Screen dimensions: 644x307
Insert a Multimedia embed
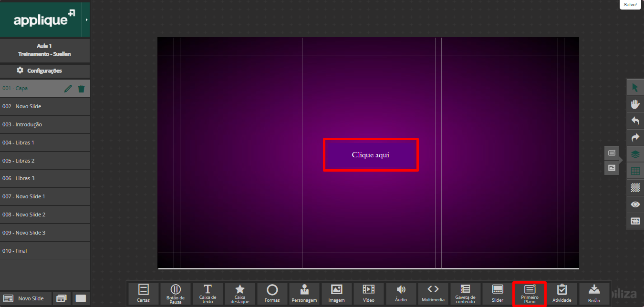tap(433, 293)
